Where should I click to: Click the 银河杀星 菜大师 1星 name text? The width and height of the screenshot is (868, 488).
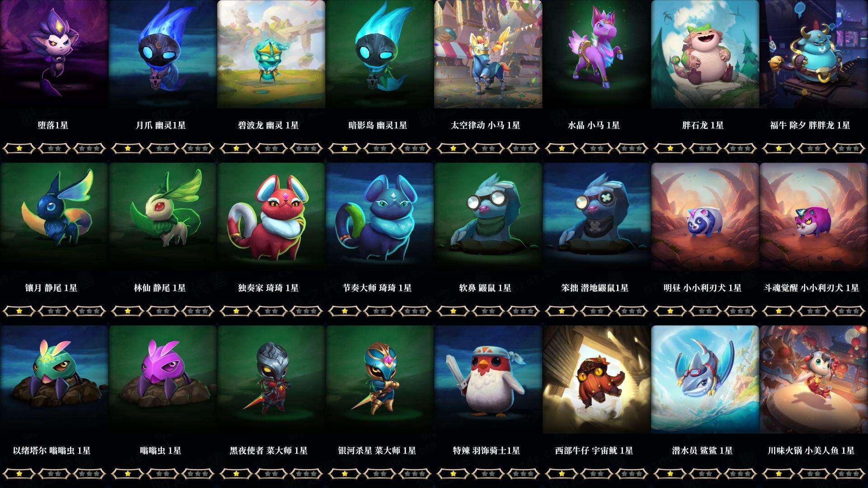[x=377, y=450]
